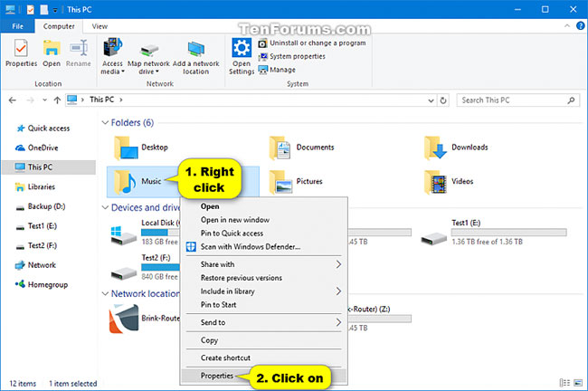This screenshot has height=391, width=588.
Task: Click System properties in ribbon
Action: 292,56
